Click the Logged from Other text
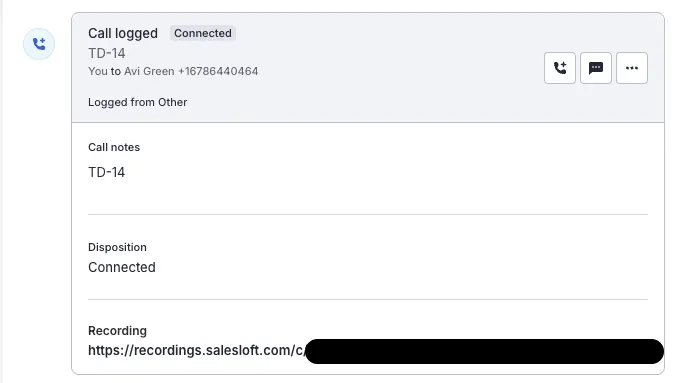 (x=137, y=102)
